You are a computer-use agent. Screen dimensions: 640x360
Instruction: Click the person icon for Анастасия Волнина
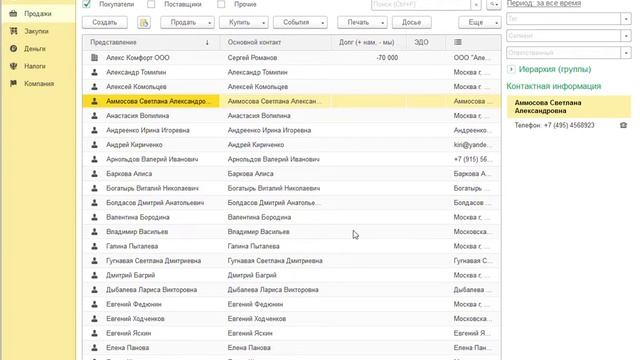coord(95,116)
